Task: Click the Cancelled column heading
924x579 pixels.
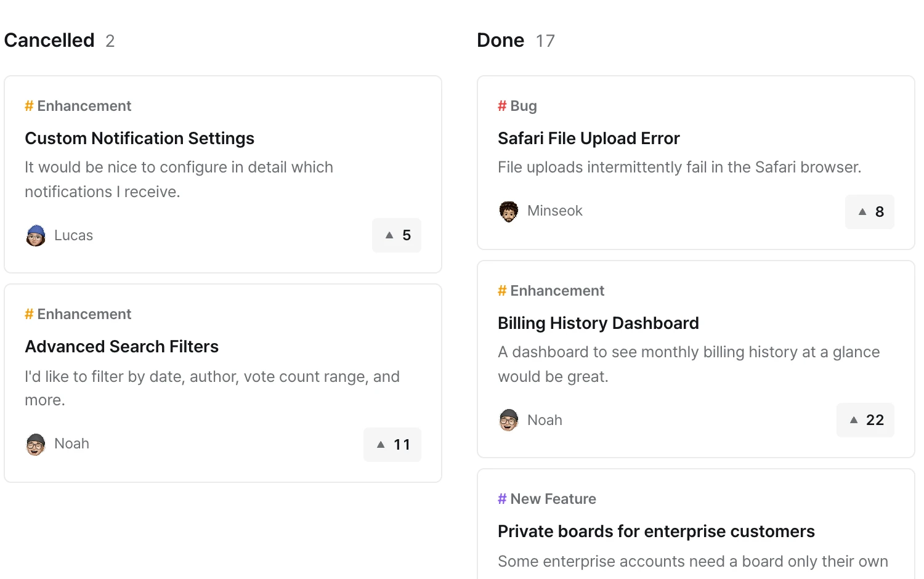Action: click(x=49, y=41)
